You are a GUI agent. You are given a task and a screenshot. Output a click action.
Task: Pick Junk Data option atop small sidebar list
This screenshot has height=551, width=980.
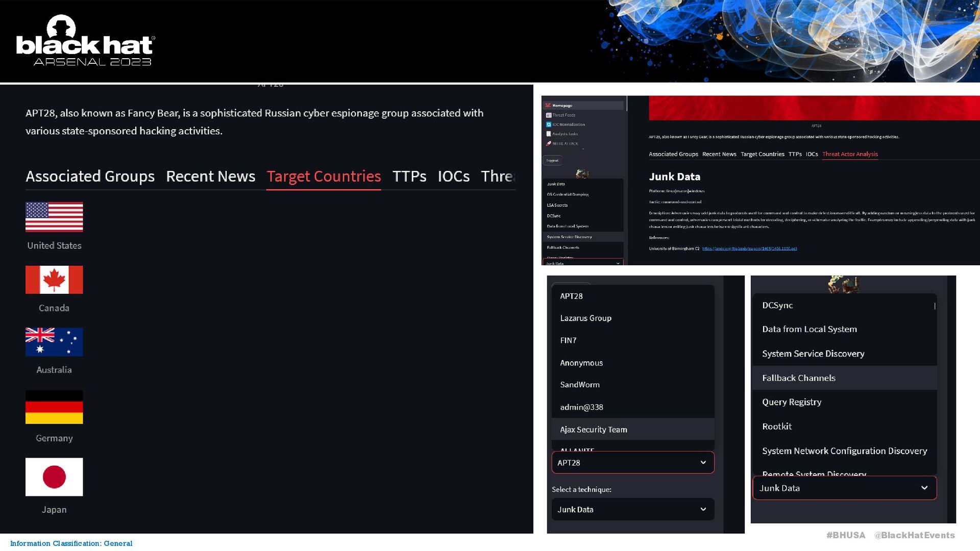click(x=583, y=184)
